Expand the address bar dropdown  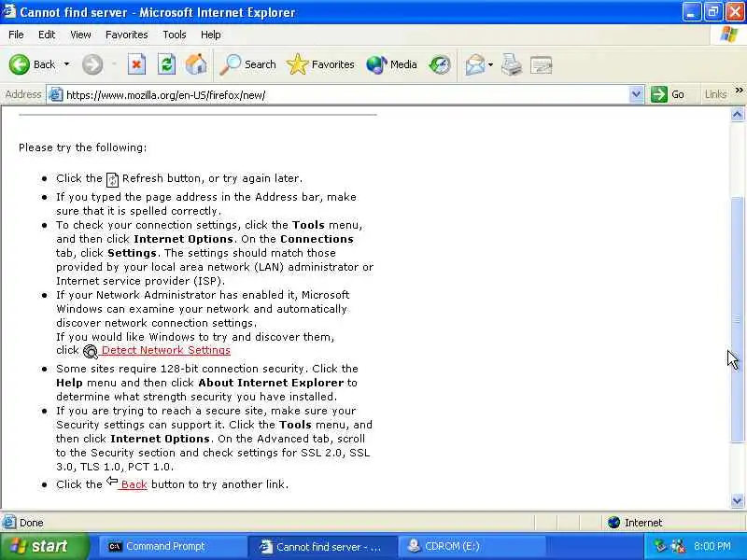636,94
